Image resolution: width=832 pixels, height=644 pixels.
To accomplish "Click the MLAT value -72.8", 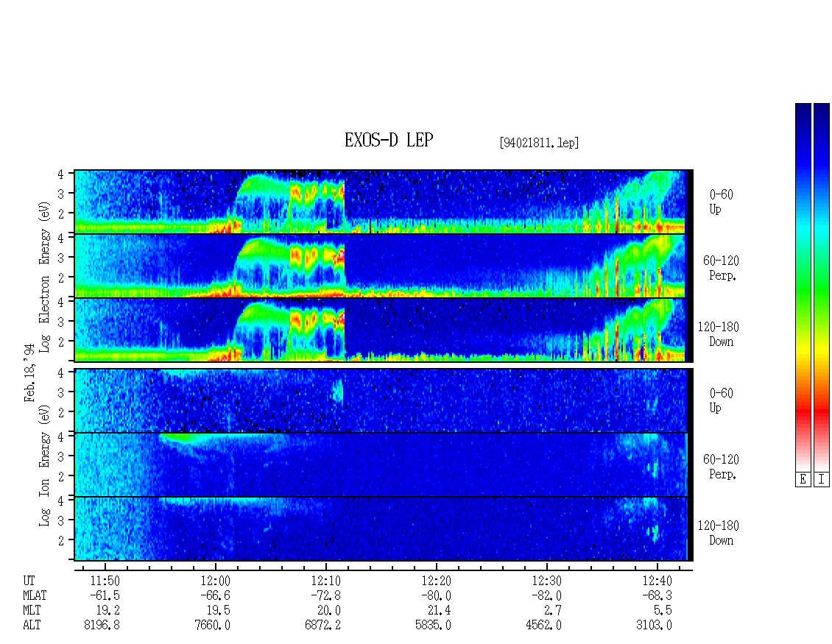I will tap(325, 595).
